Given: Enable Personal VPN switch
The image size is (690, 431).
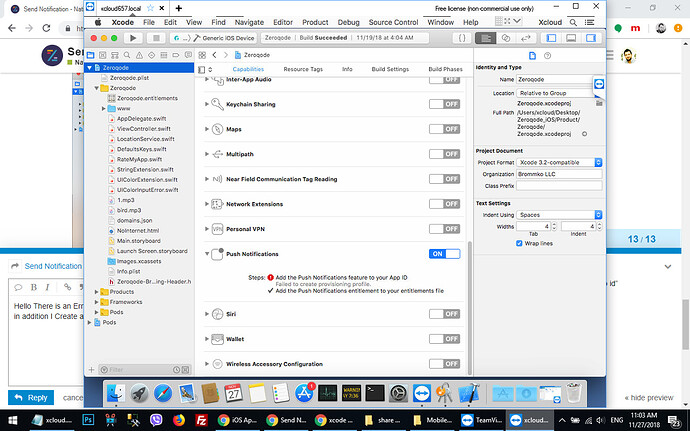Looking at the screenshot, I should tap(444, 229).
